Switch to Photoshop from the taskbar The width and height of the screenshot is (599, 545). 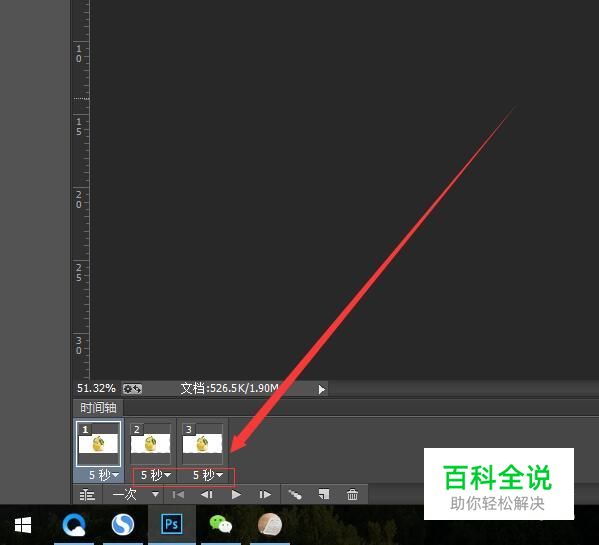pyautogui.click(x=172, y=524)
